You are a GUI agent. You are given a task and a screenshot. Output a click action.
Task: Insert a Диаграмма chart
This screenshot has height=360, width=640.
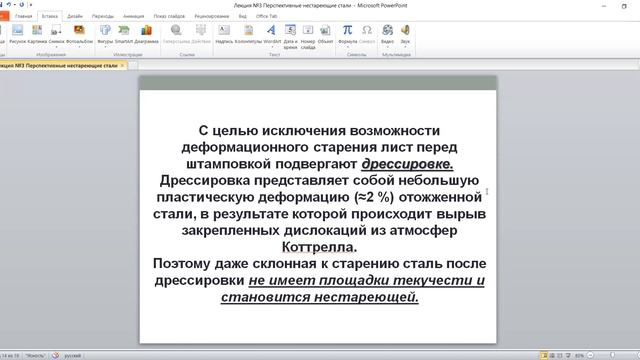pos(146,33)
